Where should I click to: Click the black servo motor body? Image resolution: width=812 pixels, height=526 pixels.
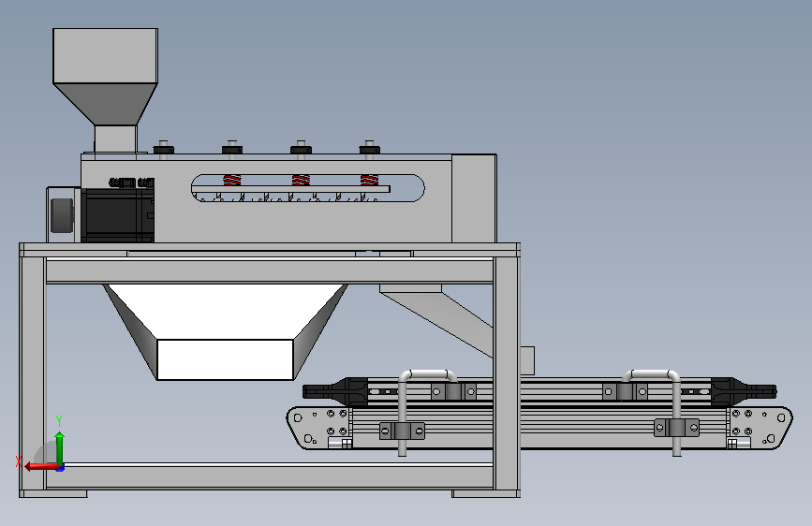pyautogui.click(x=118, y=215)
